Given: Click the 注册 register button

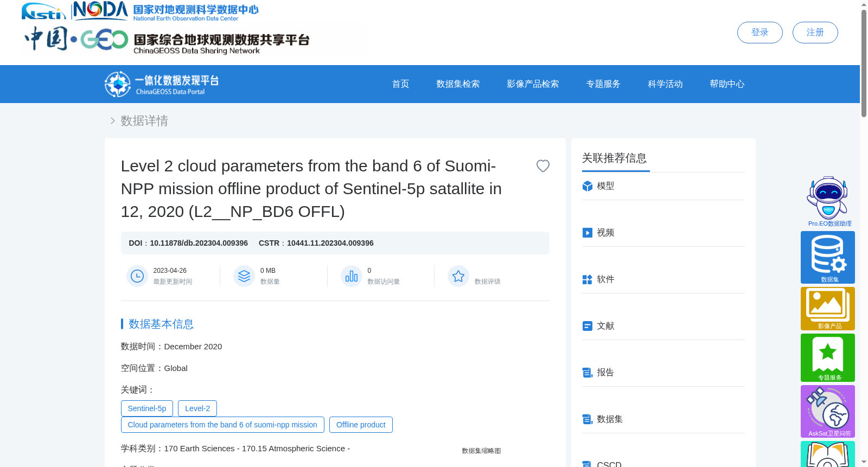Looking at the screenshot, I should coord(815,33).
